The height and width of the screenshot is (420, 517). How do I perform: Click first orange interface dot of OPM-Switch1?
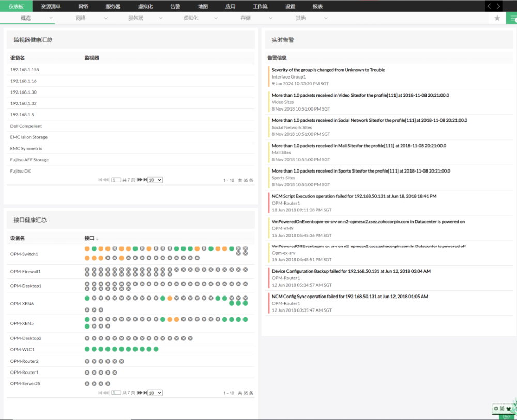87,248
